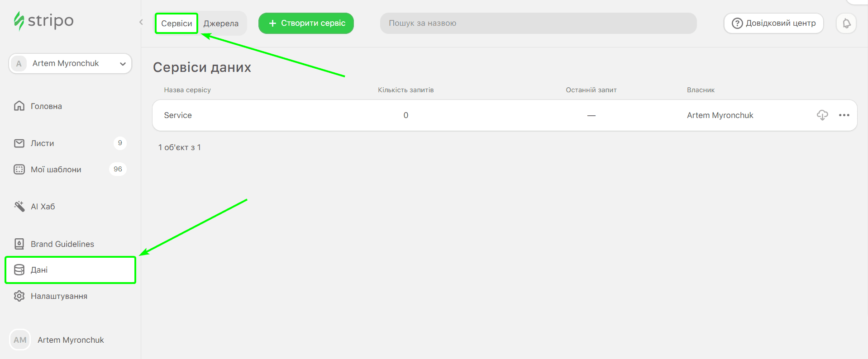Select the Дані database icon
This screenshot has height=359, width=868.
point(19,270)
